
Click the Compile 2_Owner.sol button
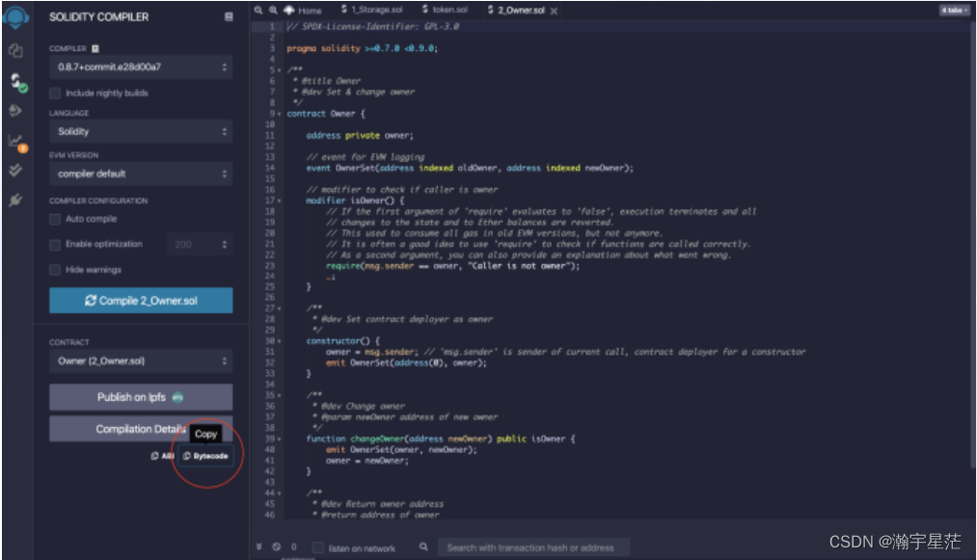click(141, 301)
